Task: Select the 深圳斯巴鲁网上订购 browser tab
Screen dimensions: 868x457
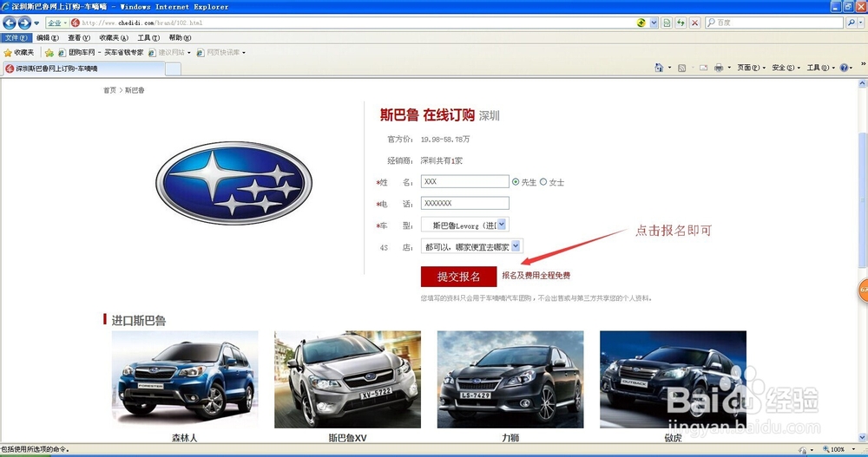Action: click(x=83, y=69)
